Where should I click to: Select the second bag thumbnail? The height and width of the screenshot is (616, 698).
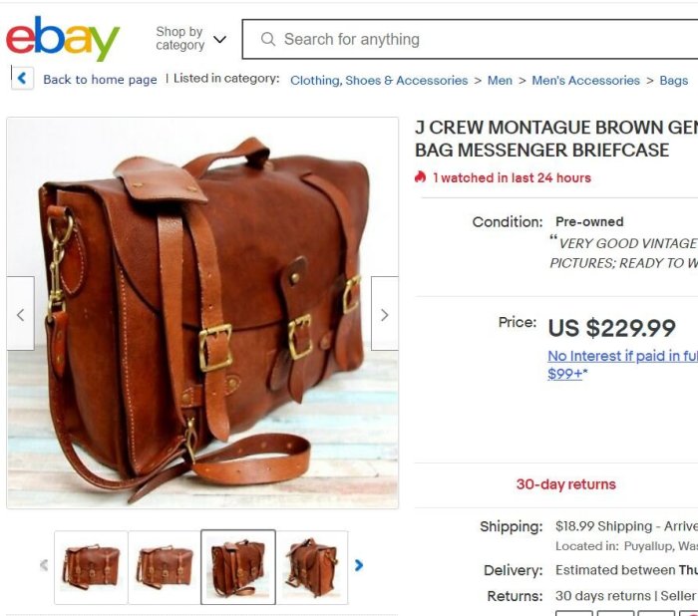tap(165, 567)
